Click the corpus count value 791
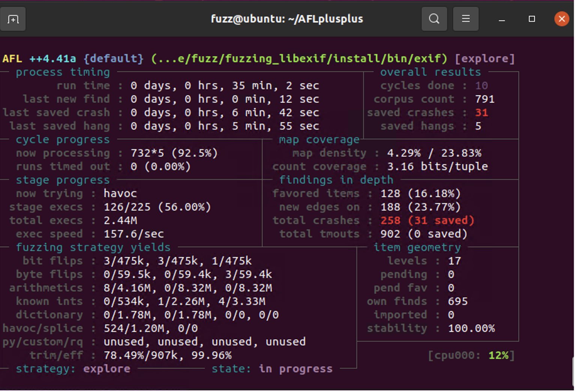Screen dimensions: 577x392 (485, 99)
